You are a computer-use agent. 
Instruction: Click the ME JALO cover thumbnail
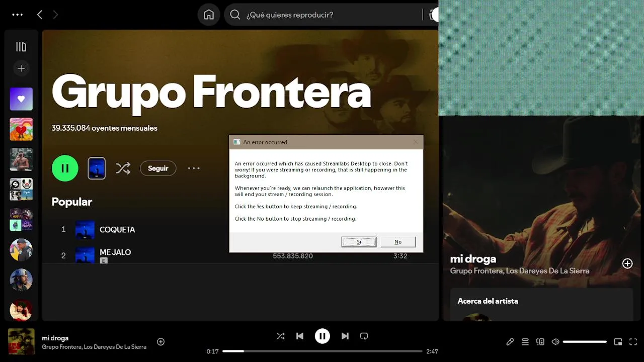(85, 255)
